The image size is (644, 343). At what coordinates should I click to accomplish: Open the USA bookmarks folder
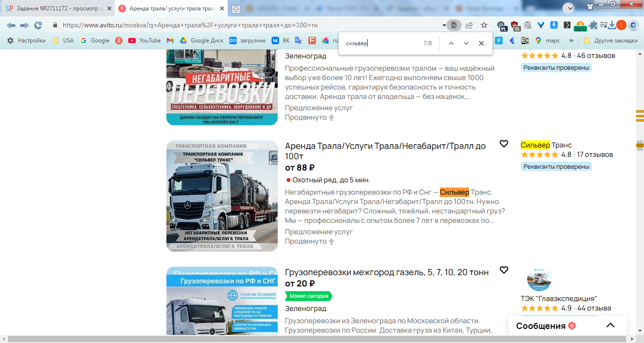(63, 41)
